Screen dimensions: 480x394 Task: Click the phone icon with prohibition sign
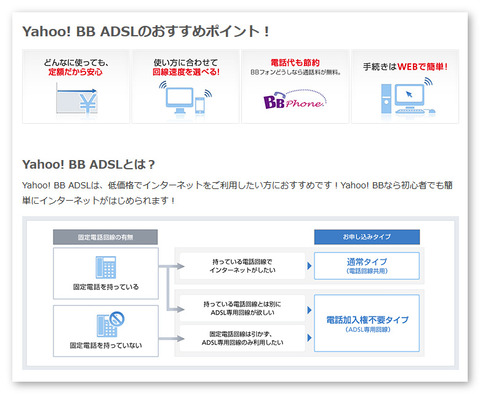110,324
